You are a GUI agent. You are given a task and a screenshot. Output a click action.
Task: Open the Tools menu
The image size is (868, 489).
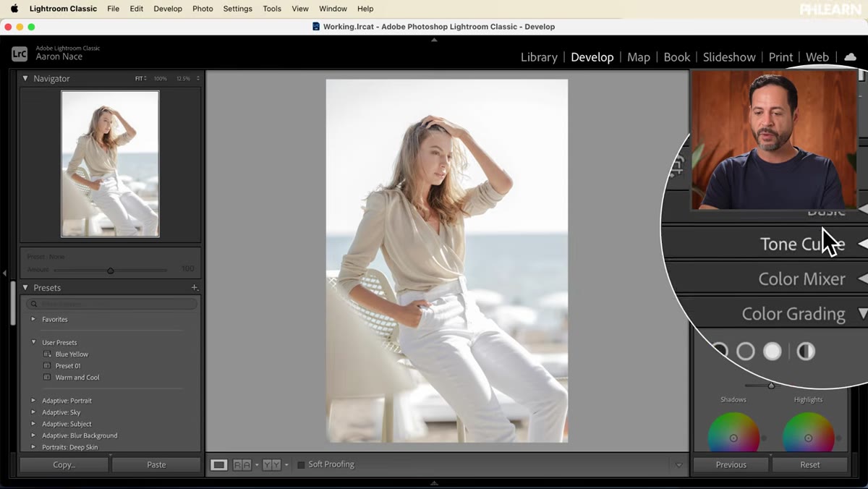(272, 9)
